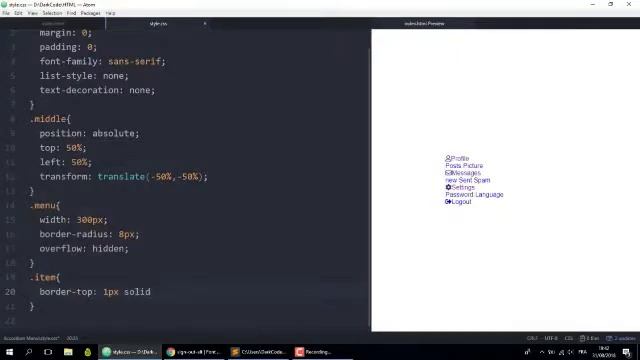Open the Help menu
The width and height of the screenshot is (640, 360).
tap(110, 13)
